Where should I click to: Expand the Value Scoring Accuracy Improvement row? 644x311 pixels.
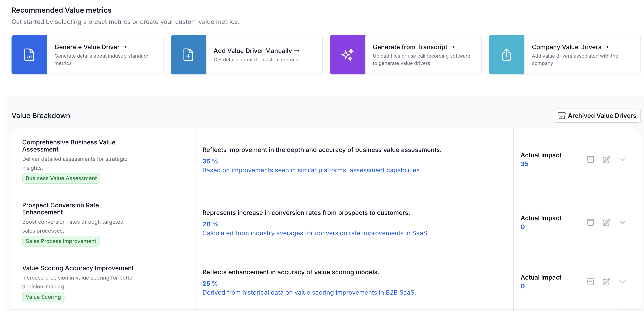pyautogui.click(x=622, y=282)
